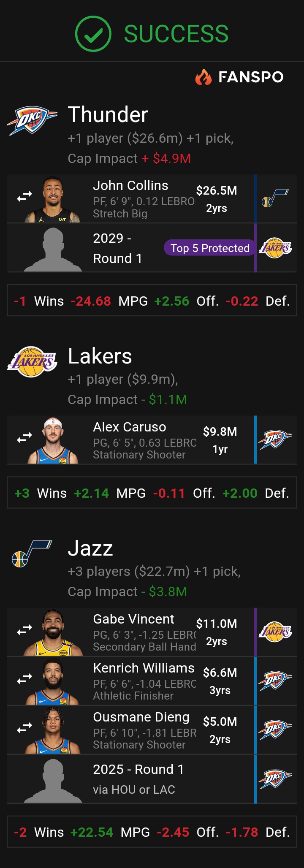This screenshot has height=868, width=304.
Task: Click the Fanspo flame logo
Action: (203, 77)
